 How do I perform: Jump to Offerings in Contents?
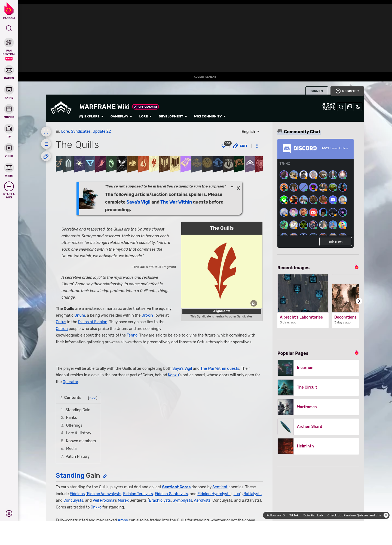pyautogui.click(x=74, y=425)
